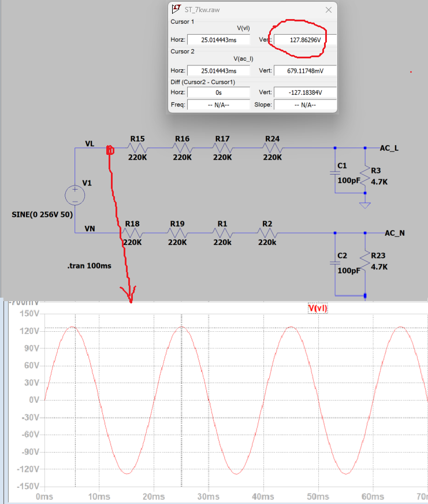Click the V(vl) trace label in plot
The height and width of the screenshot is (504, 428).
click(318, 309)
